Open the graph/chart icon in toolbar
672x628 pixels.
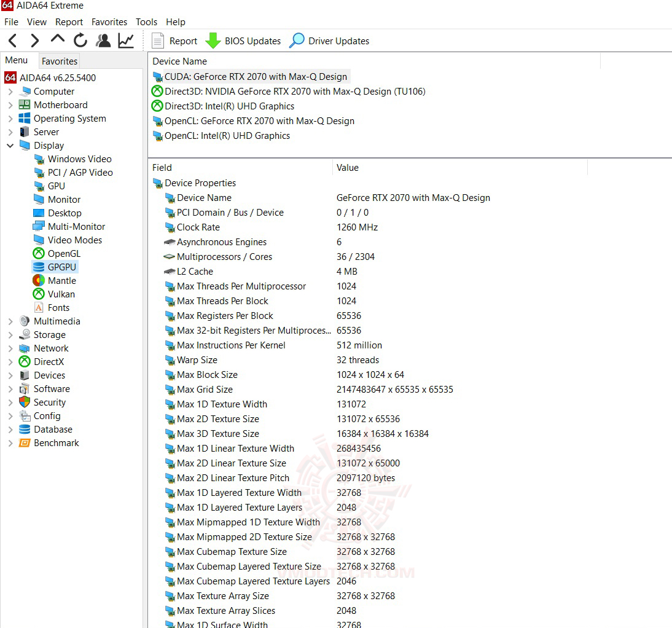point(126,41)
